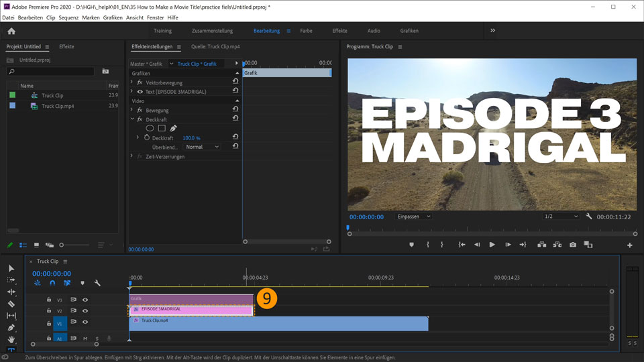This screenshot has width=644, height=362.
Task: Step back one frame
Action: [x=477, y=245]
